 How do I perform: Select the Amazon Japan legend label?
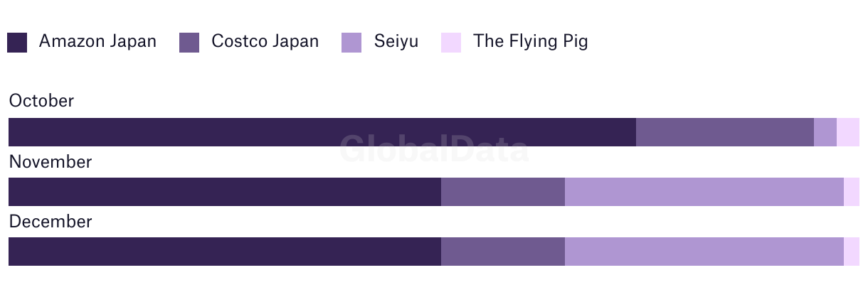pyautogui.click(x=97, y=41)
